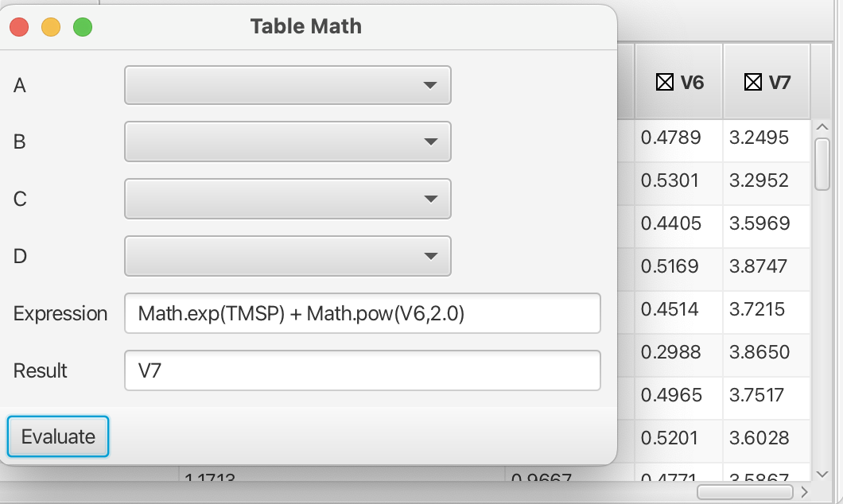Toggle the V7 column checkbox
The image size is (843, 504).
752,82
